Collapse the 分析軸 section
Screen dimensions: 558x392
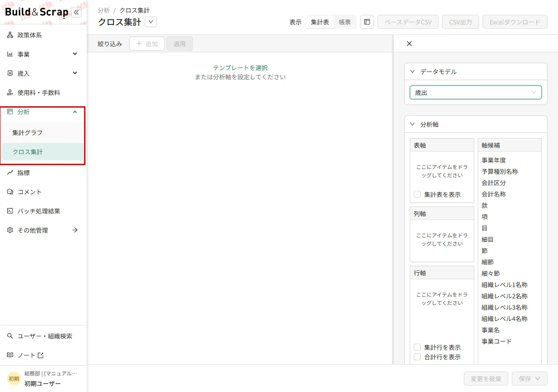(412, 124)
